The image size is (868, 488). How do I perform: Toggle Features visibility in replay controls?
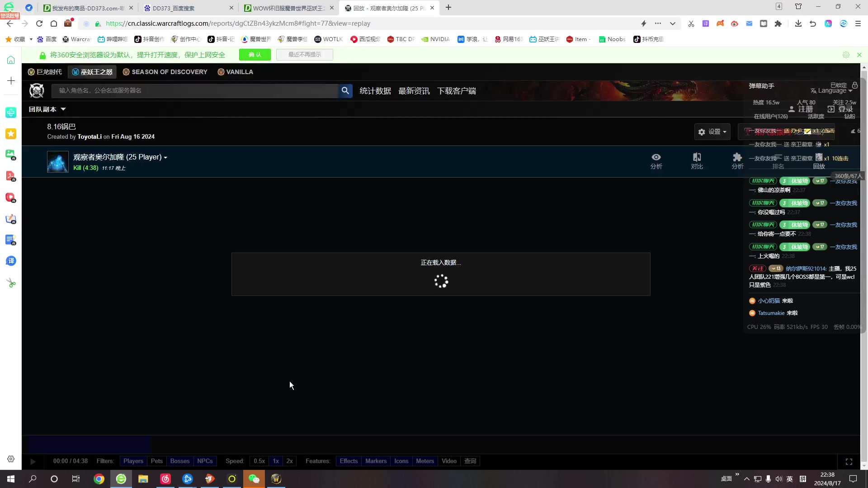318,460
